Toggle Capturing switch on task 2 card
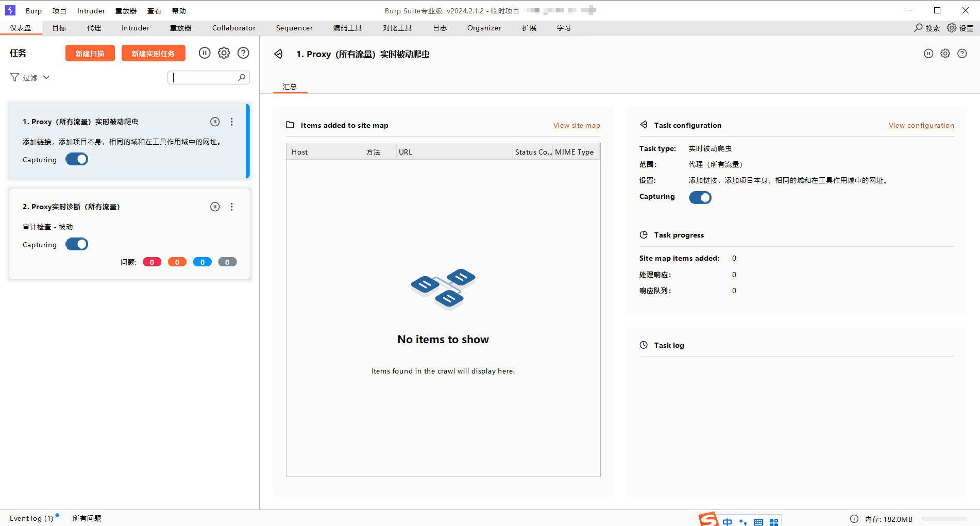 77,244
